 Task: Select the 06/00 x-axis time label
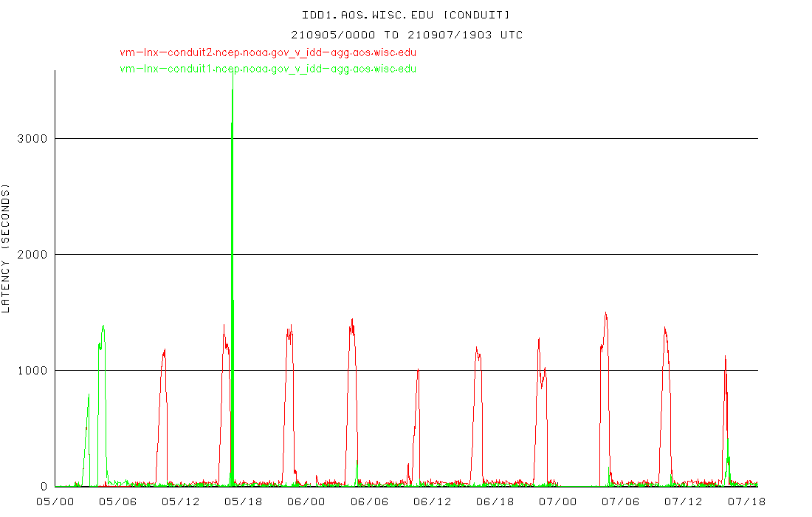(x=306, y=501)
